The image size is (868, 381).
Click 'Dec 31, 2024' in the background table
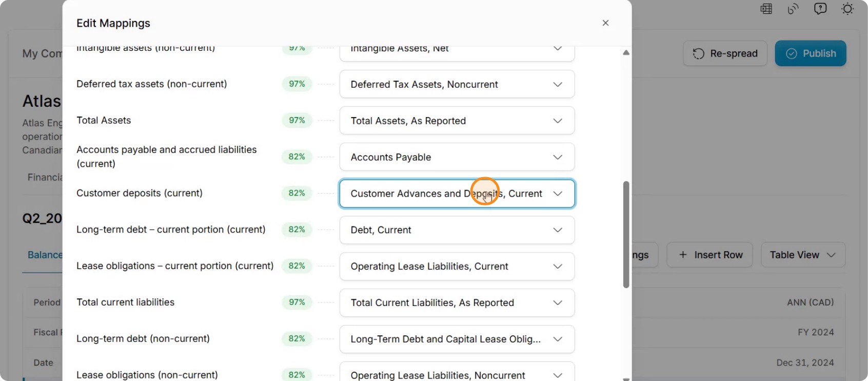click(805, 363)
